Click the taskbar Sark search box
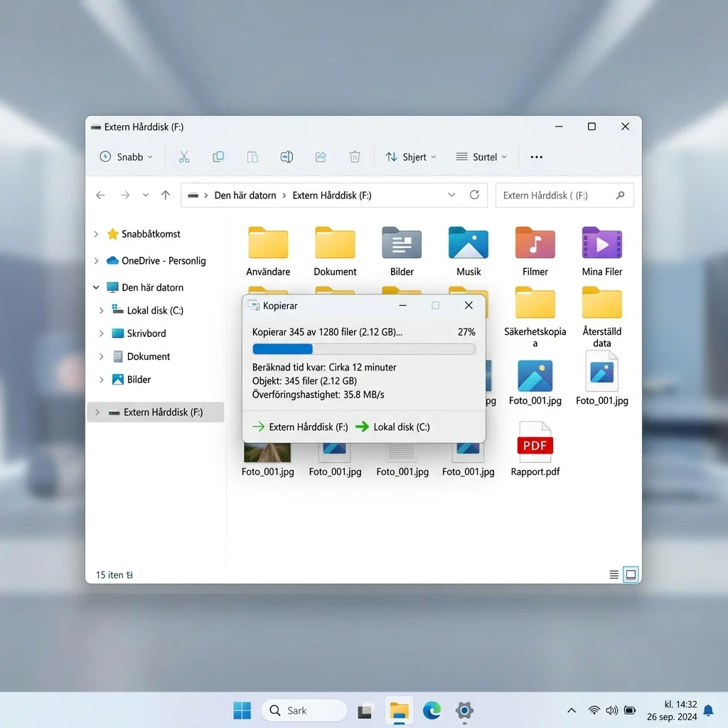 pos(304,710)
